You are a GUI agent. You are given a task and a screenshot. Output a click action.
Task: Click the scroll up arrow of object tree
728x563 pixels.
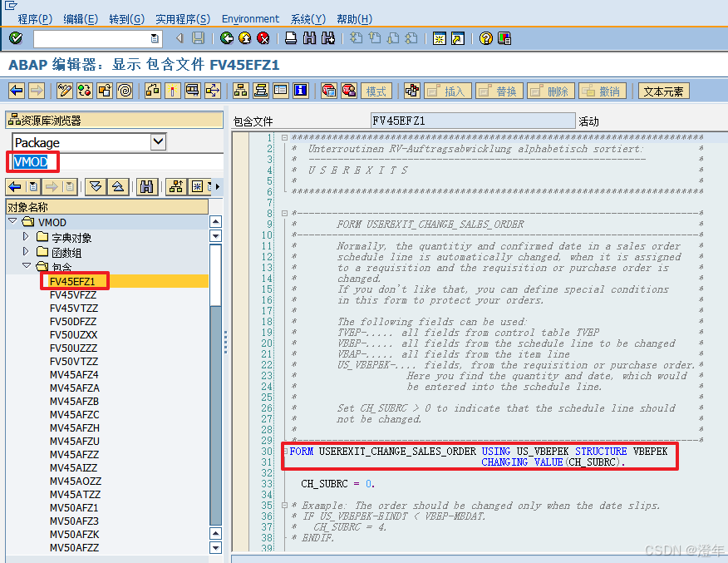point(215,221)
